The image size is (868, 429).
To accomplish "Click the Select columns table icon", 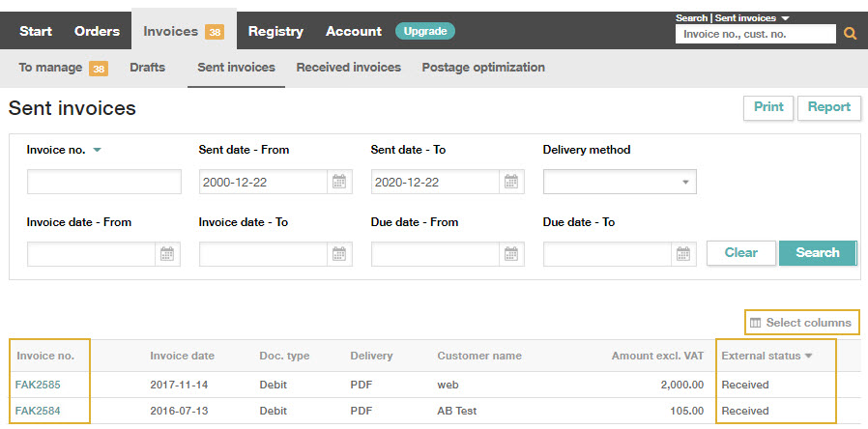I will pos(755,323).
